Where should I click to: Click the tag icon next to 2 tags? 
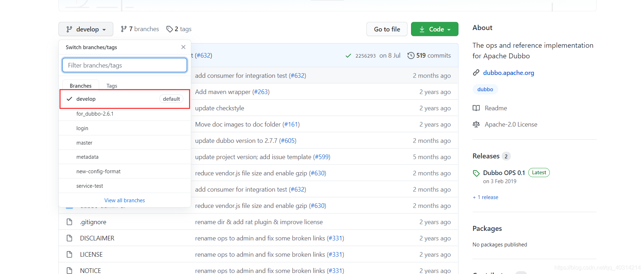tap(170, 29)
